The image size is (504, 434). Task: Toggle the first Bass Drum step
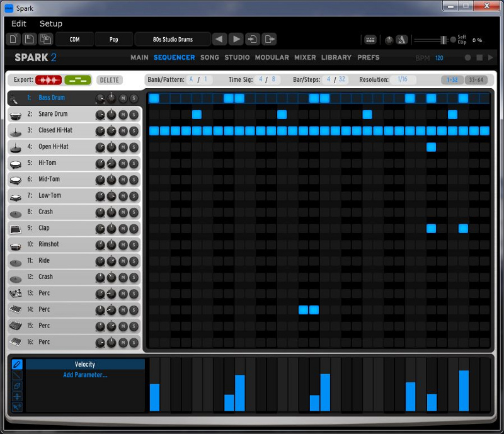154,98
